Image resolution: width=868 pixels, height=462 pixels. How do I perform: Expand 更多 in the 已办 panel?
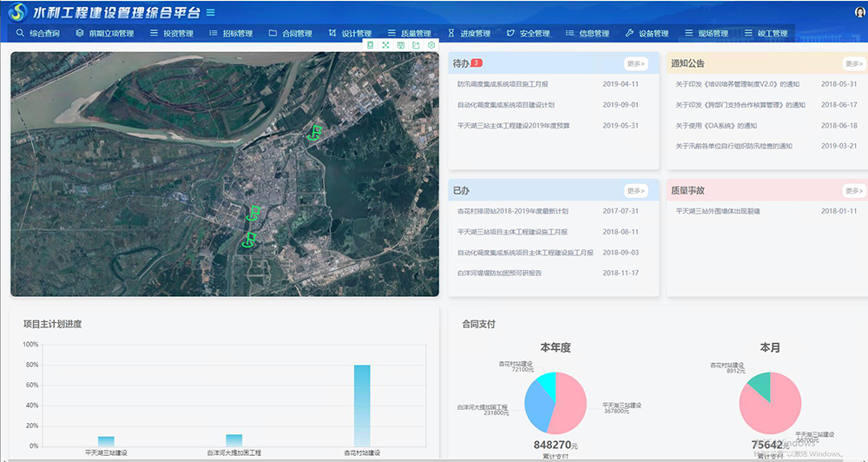tap(635, 190)
